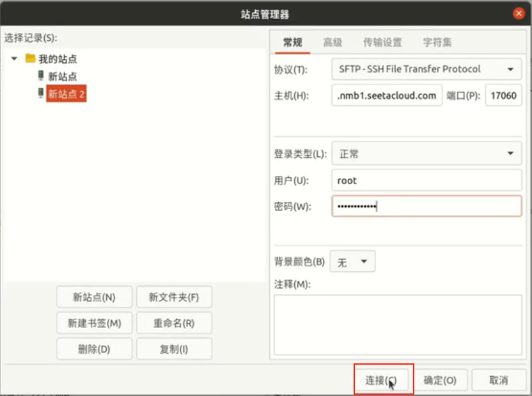Click inside the 注释 comments text area
532x396 pixels.
(398, 325)
